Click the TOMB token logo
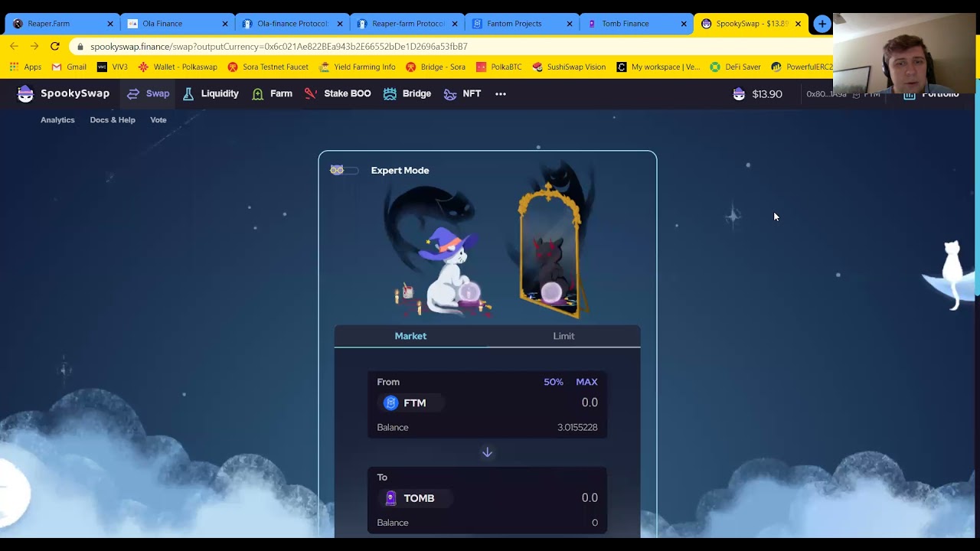Screen dimensions: 980x551 coord(391,498)
